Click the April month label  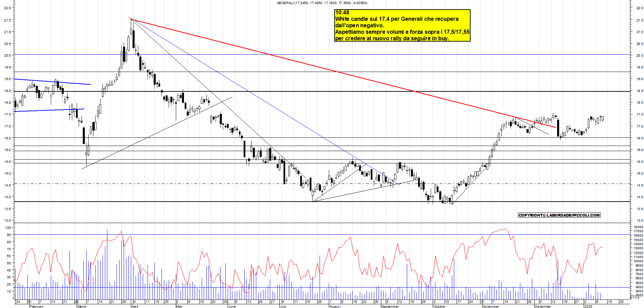[135, 306]
